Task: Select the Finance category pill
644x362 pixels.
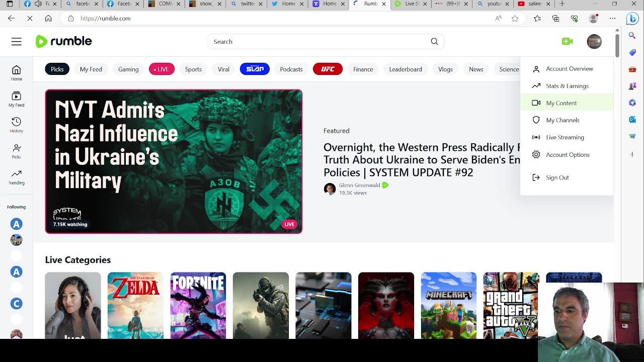Action: 363,69
